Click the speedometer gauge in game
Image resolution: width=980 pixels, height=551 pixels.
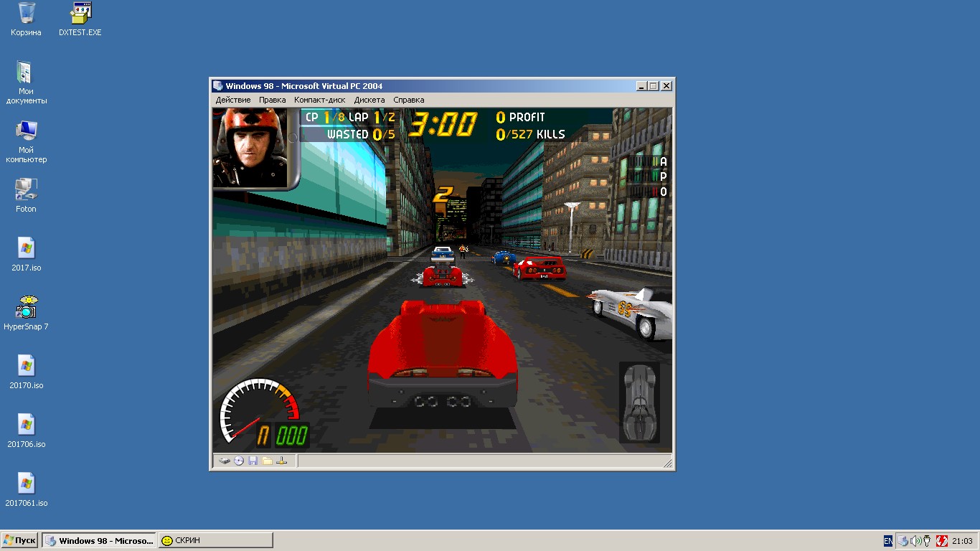259,412
